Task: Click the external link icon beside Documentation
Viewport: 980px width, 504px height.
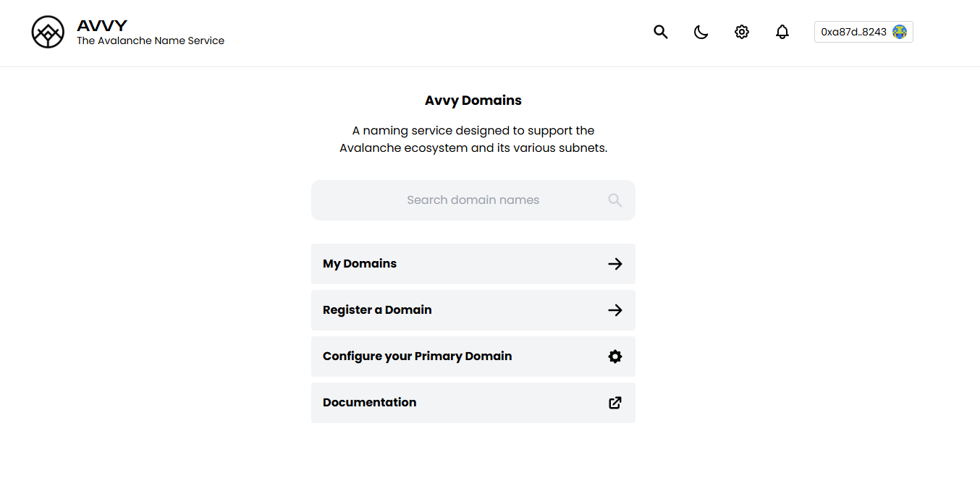Action: (615, 403)
